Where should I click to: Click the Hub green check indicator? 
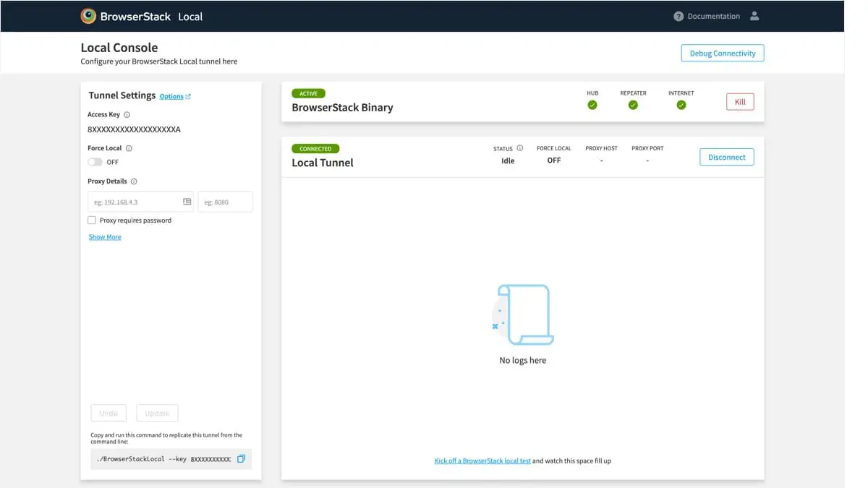tap(592, 105)
